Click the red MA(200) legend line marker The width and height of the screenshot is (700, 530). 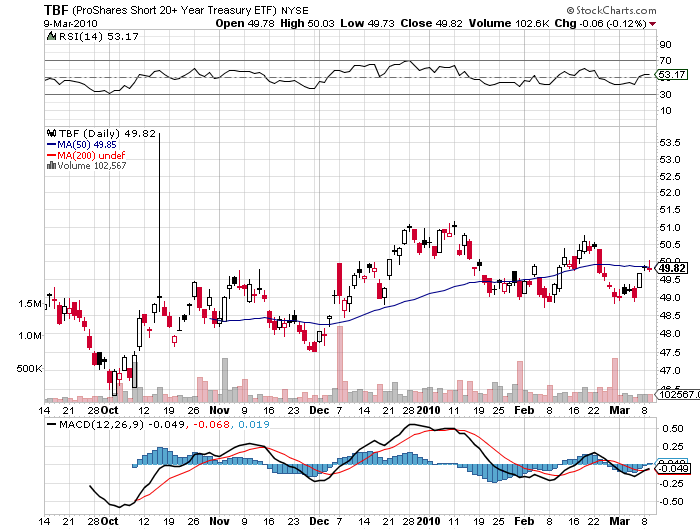(x=51, y=155)
